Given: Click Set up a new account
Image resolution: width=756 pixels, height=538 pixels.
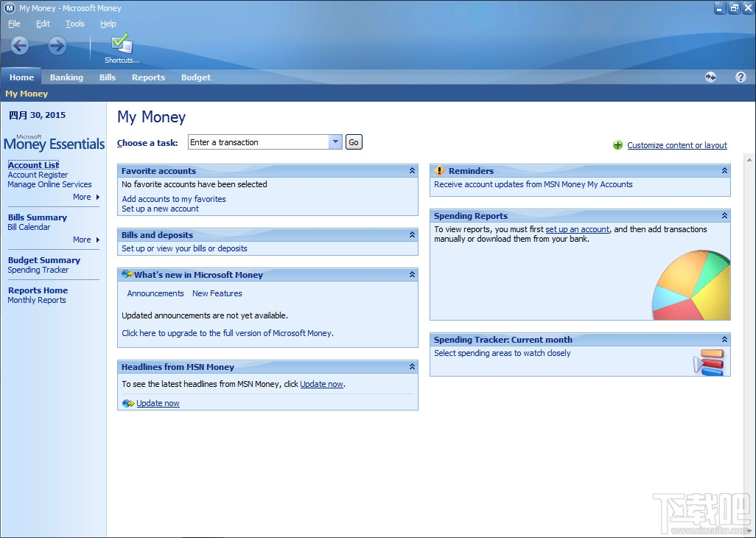Looking at the screenshot, I should pyautogui.click(x=160, y=209).
